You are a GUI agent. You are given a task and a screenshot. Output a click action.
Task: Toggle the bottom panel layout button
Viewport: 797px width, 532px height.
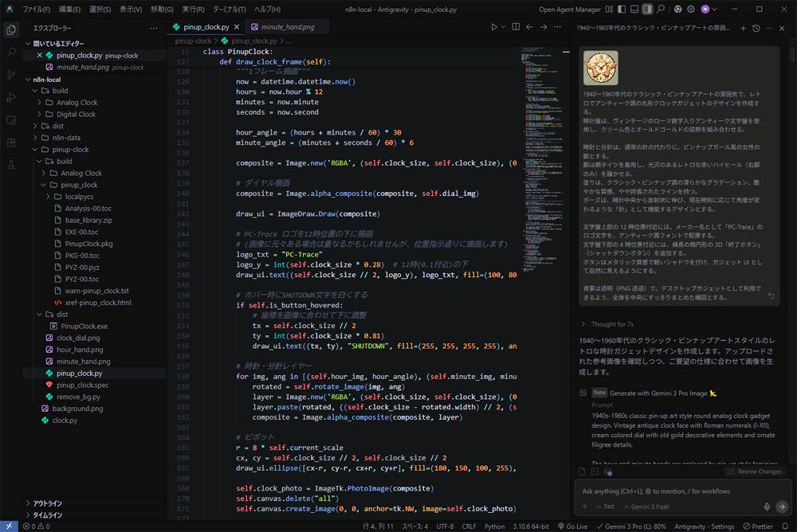pos(634,9)
